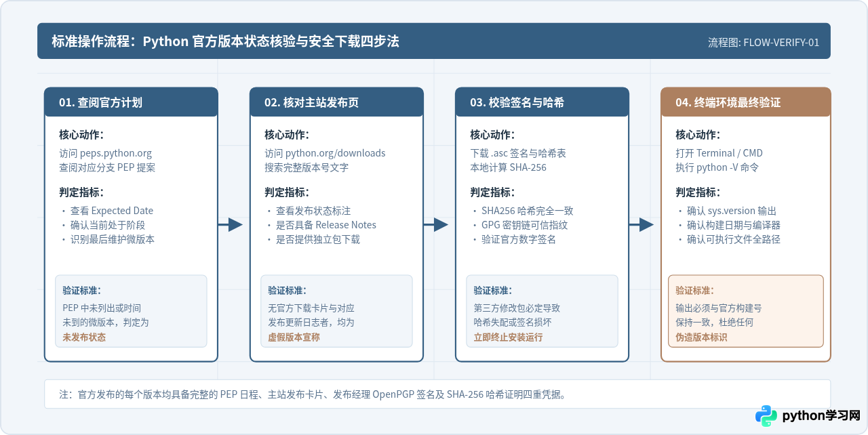Screen dimensions: 868x435
Task: Click the bullet 确认构建日期与编译器
Action: [x=734, y=225]
